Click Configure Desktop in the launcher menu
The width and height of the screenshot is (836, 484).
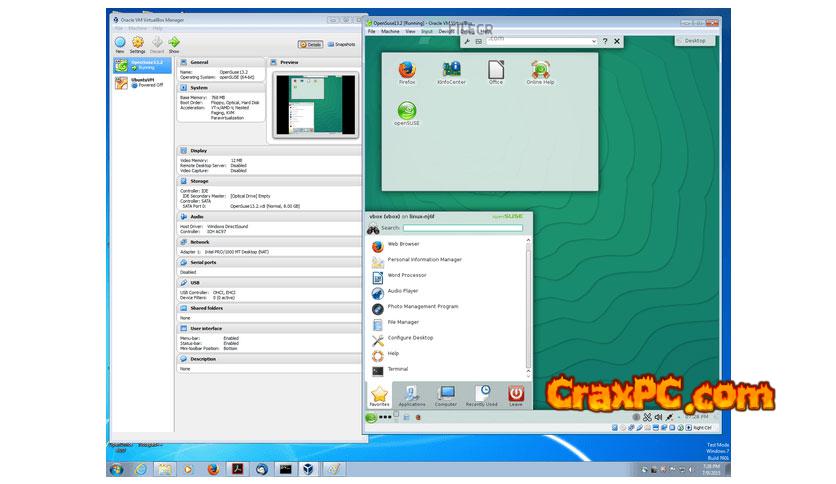(410, 338)
